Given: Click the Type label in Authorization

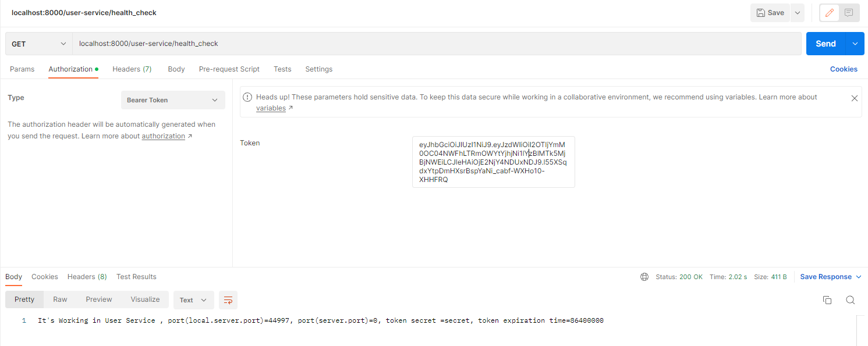Looking at the screenshot, I should [x=16, y=98].
